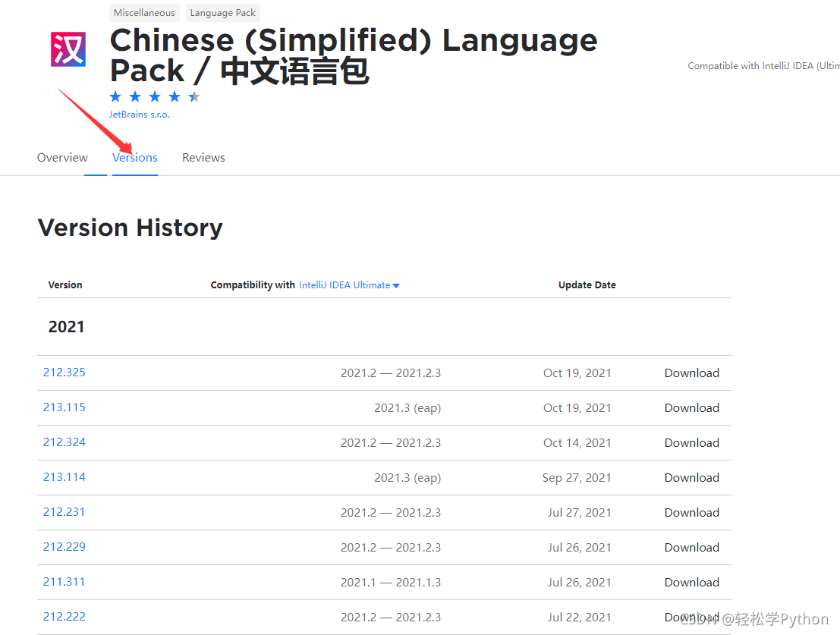Switch to the Reviews tab
840x635 pixels.
203,157
